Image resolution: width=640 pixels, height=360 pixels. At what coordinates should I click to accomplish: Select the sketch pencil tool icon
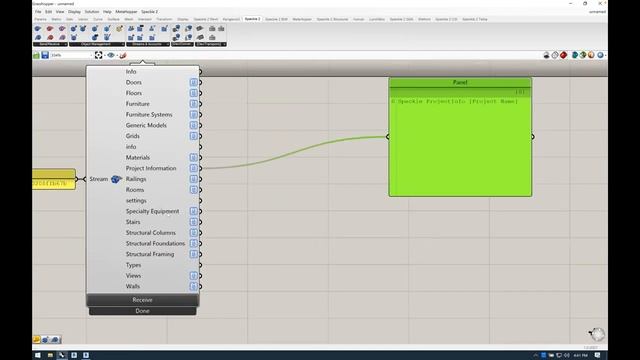pyautogui.click(x=123, y=55)
